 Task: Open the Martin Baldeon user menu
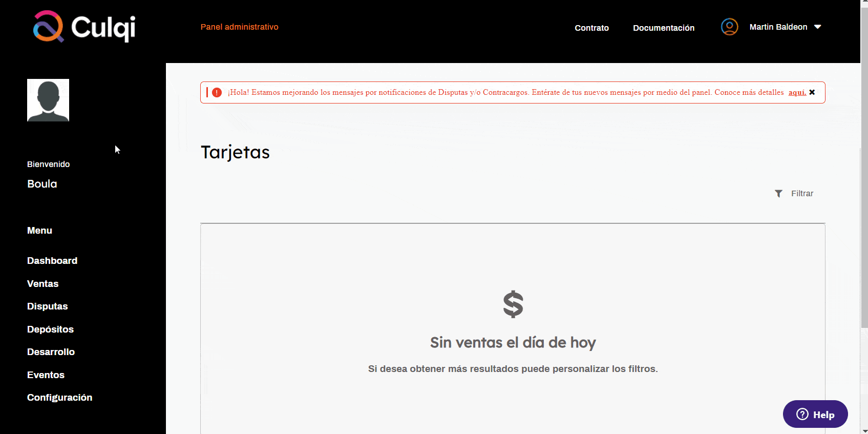tap(778, 27)
